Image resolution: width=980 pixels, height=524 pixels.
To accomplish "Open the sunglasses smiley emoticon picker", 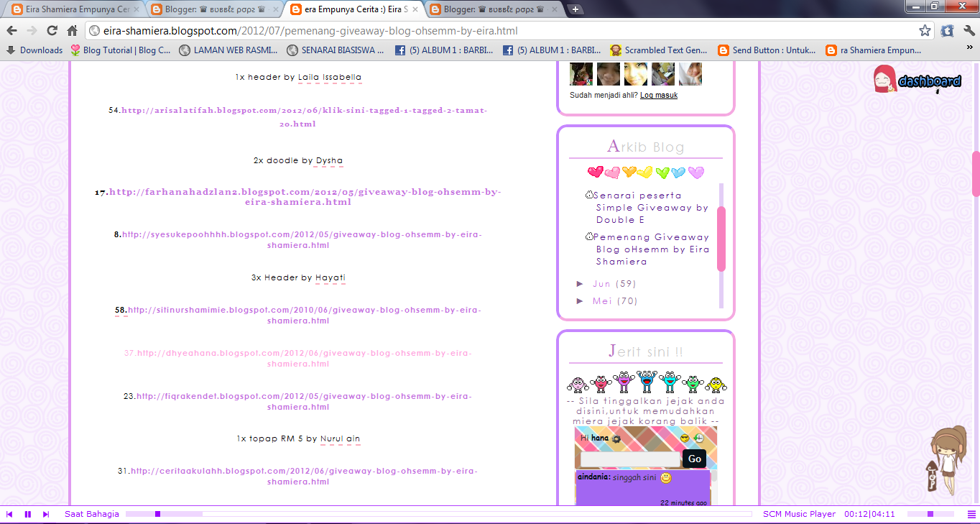I will click(x=685, y=438).
